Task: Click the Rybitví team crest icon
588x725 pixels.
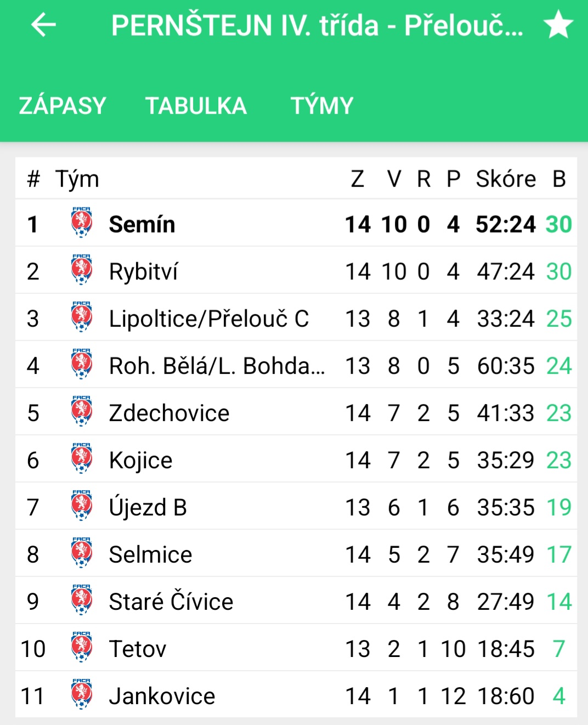Action: [x=81, y=269]
